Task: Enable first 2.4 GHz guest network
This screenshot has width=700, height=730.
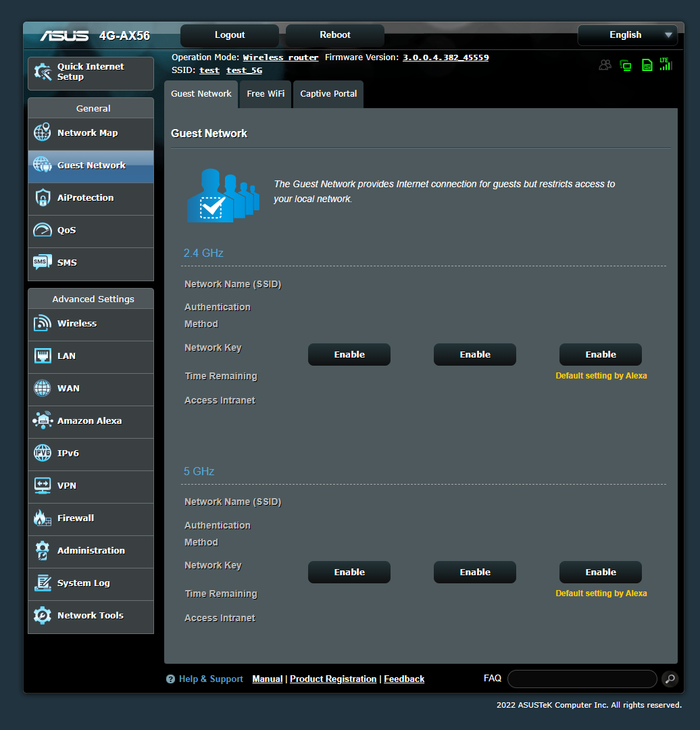Action: point(349,354)
